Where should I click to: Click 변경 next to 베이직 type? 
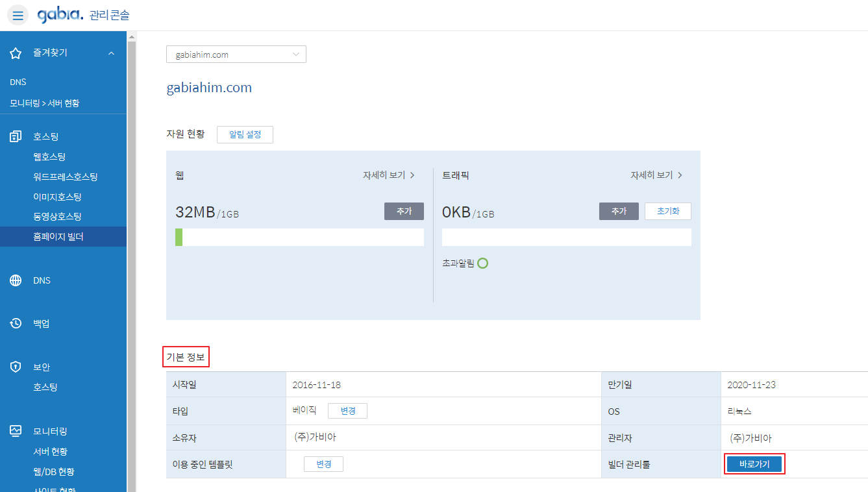click(347, 411)
